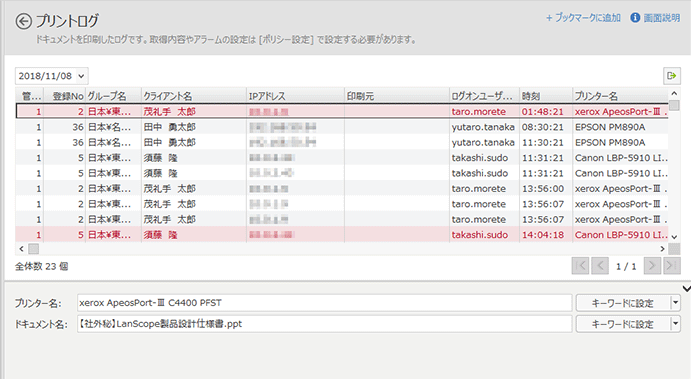Viewport: 691px width, 379px height.
Task: Click キーワードに設定 for printer name
Action: pyautogui.click(x=622, y=303)
